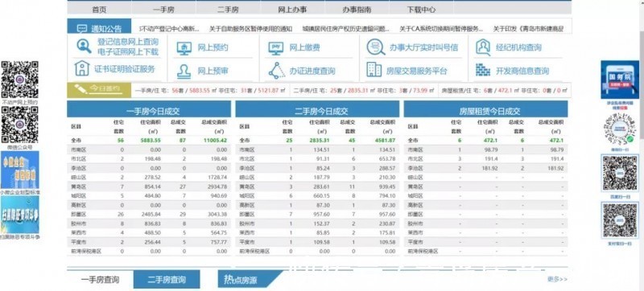Click the node graph icon beside 办证进度查询
This screenshot has width=644, height=291.
(277, 71)
